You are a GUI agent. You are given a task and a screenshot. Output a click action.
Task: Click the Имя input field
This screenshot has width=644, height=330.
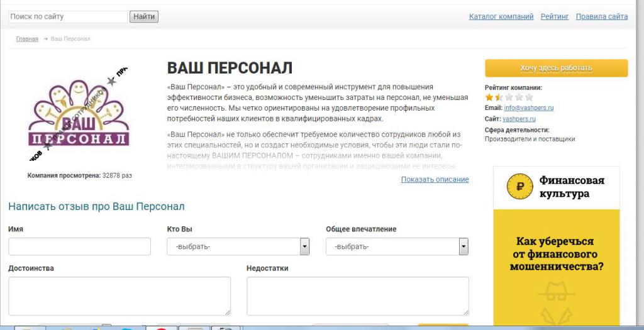[x=80, y=246]
